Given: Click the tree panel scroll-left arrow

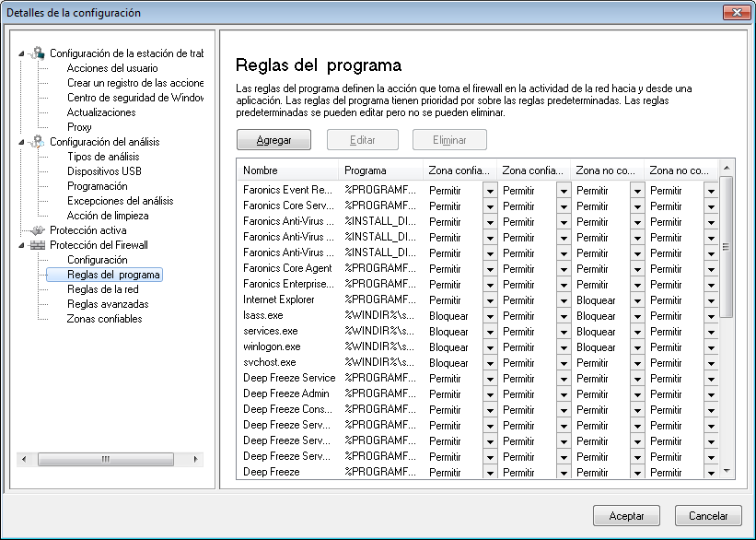Looking at the screenshot, I should (24, 459).
